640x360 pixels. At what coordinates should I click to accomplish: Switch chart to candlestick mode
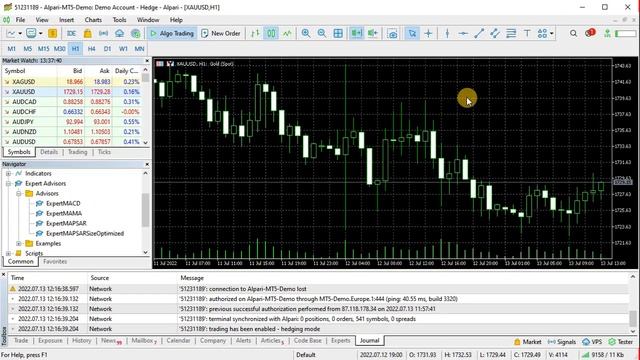click(x=271, y=33)
